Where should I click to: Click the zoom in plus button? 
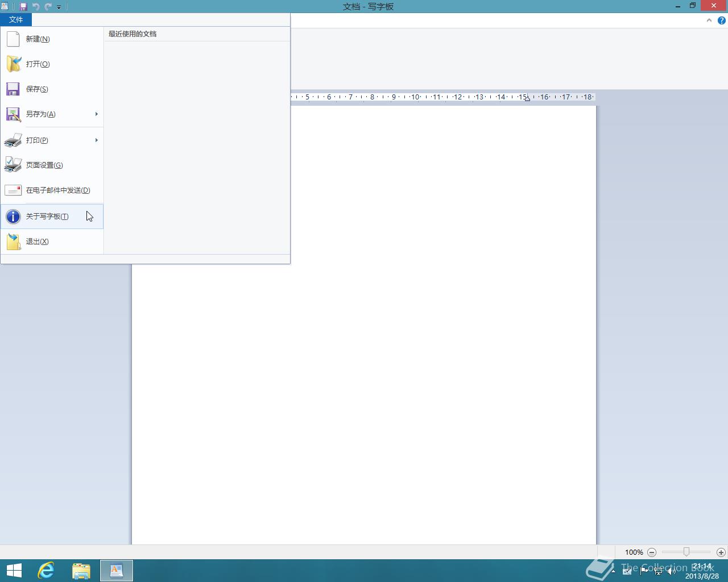721,552
